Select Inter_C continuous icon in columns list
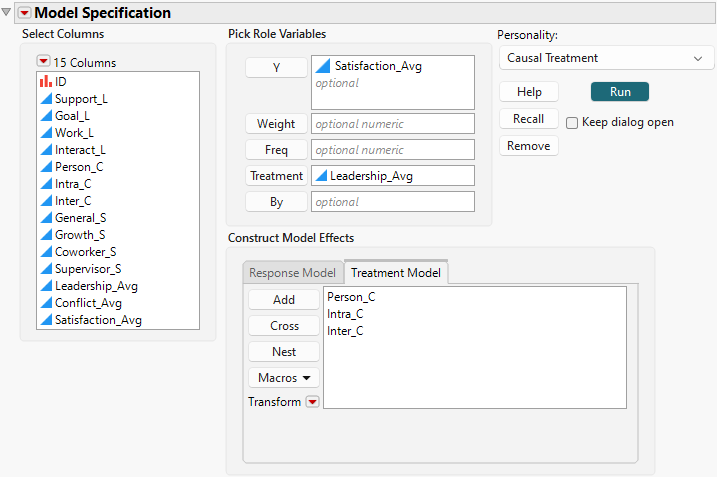 (46, 200)
